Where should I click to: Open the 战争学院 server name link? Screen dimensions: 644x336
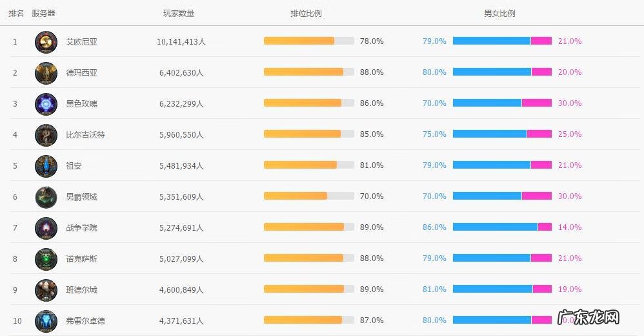click(82, 227)
